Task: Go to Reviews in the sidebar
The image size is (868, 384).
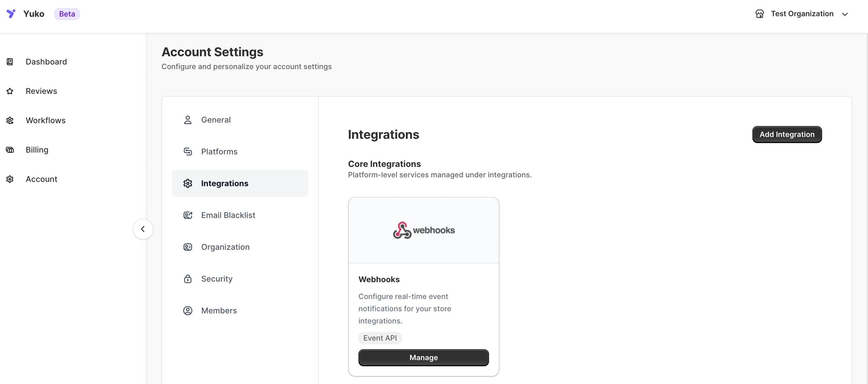Action: [x=41, y=91]
